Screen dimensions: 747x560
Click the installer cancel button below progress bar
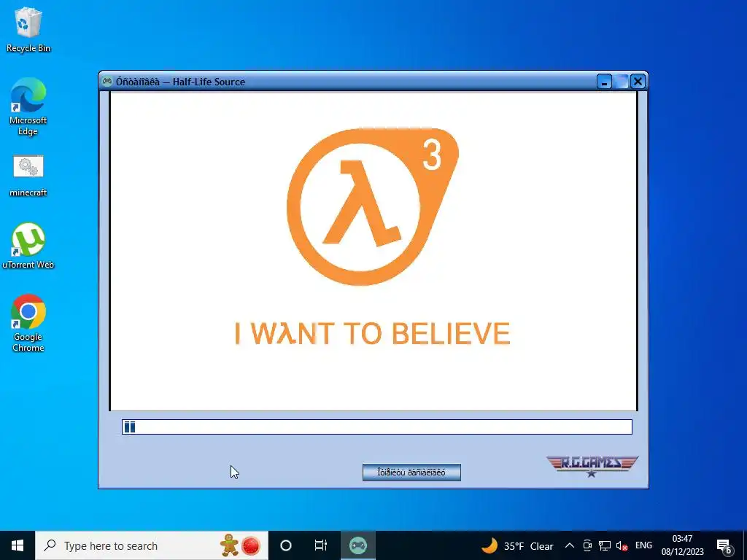click(411, 472)
